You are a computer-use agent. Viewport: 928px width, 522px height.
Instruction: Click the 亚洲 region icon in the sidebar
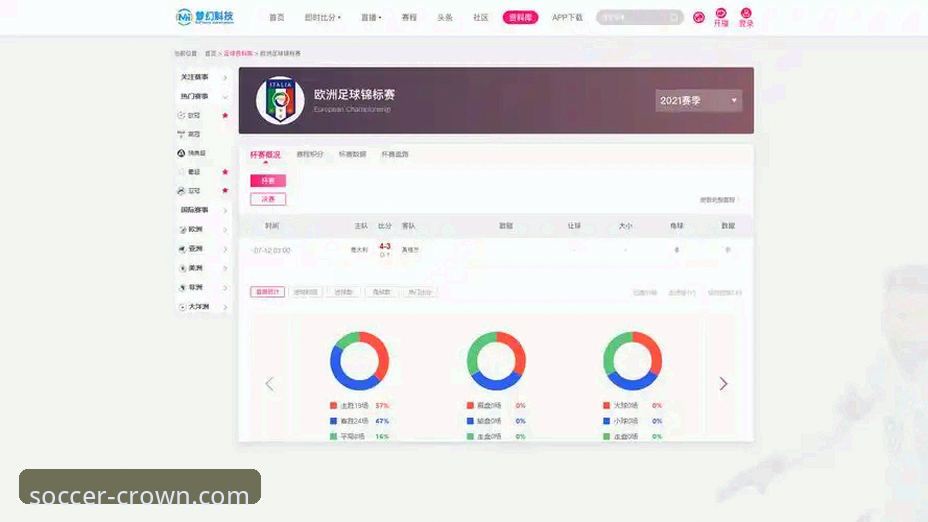(x=183, y=249)
